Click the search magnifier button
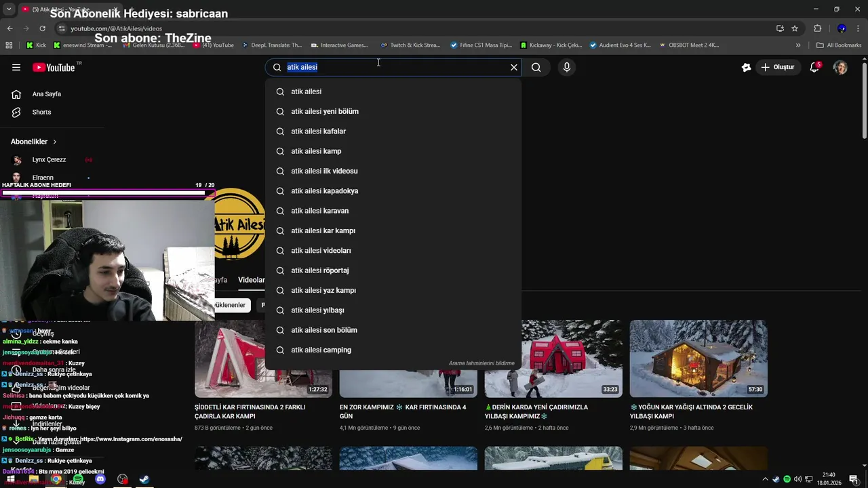Viewport: 868px width, 488px height. point(536,67)
